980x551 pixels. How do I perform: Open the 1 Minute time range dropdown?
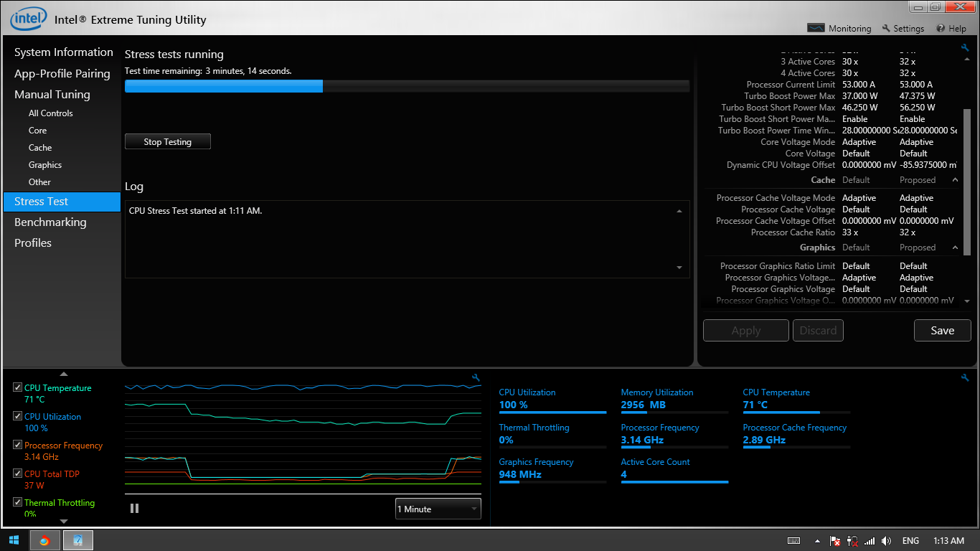pos(438,509)
